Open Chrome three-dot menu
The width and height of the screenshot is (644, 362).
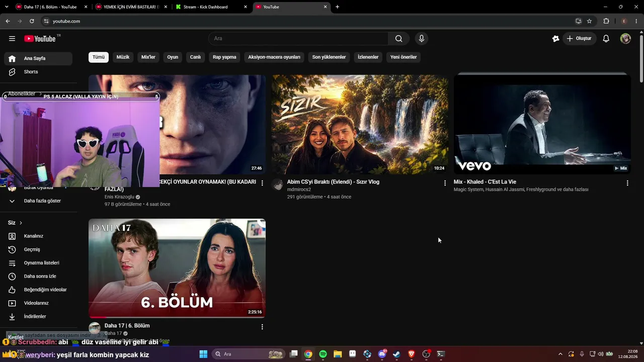pyautogui.click(x=636, y=21)
